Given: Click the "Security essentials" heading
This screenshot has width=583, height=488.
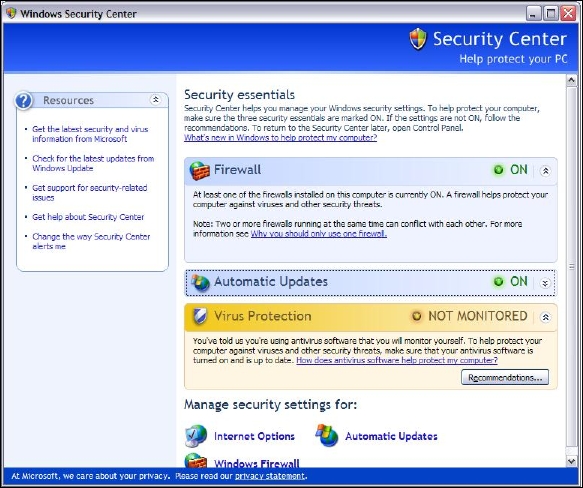Looking at the screenshot, I should [x=239, y=94].
